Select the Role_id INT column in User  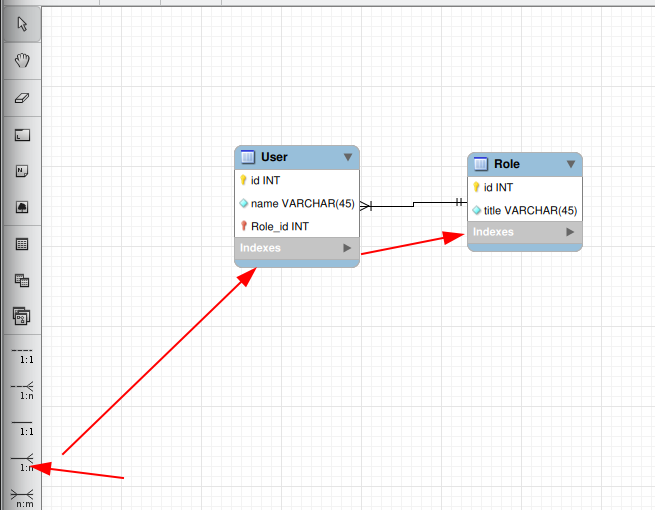(x=280, y=226)
